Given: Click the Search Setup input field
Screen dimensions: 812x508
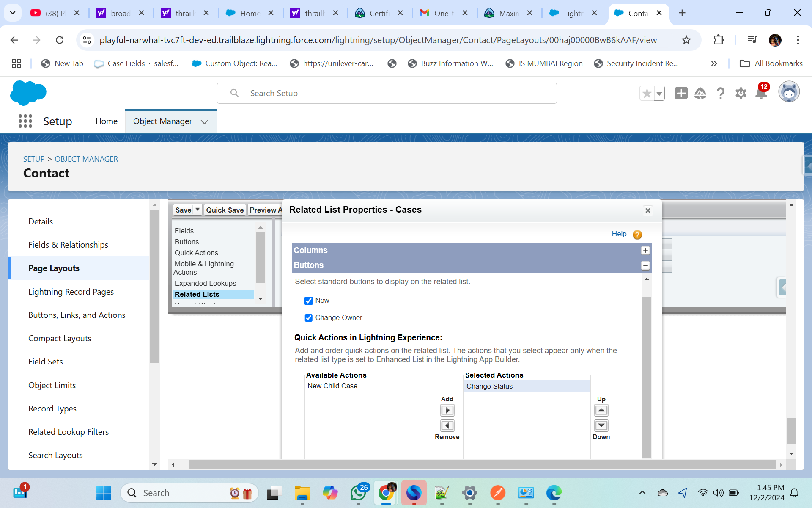Looking at the screenshot, I should 387,93.
